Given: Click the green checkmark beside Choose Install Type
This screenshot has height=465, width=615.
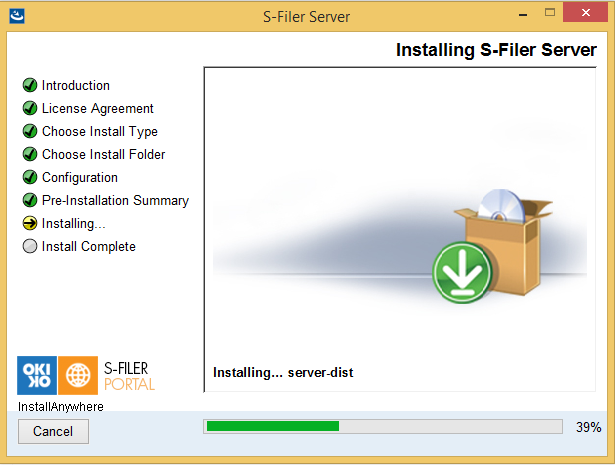Looking at the screenshot, I should [x=30, y=131].
